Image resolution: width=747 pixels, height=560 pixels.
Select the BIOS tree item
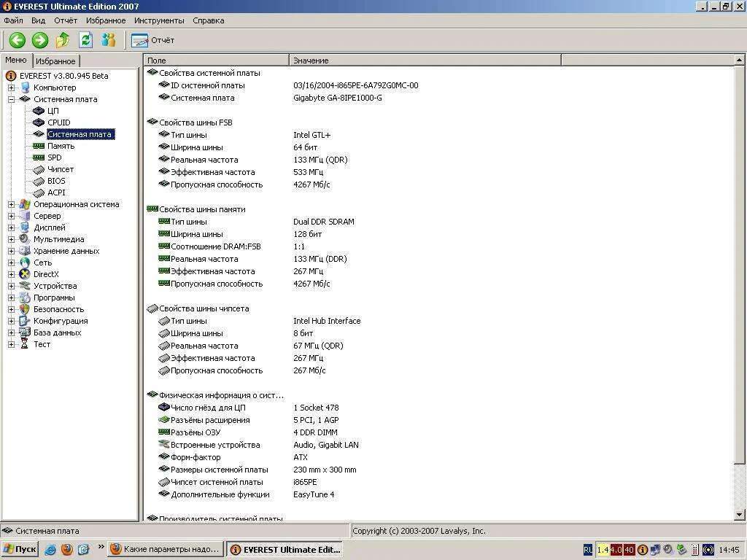point(56,181)
